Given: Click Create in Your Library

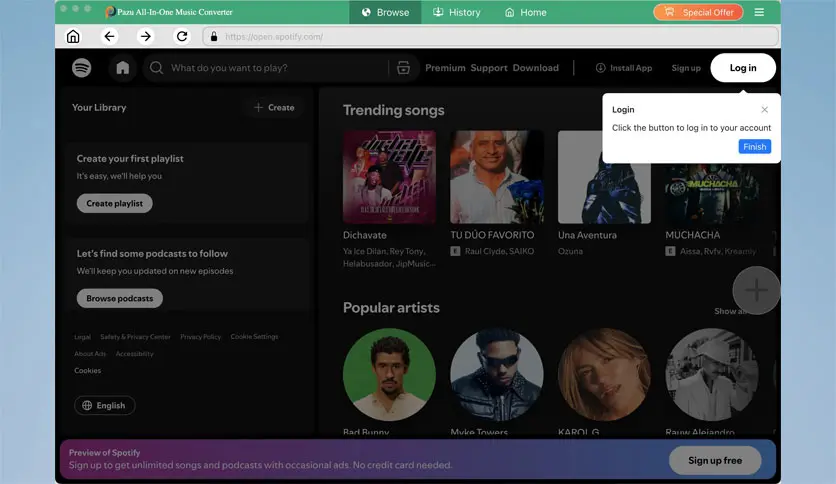Looking at the screenshot, I should (274, 107).
